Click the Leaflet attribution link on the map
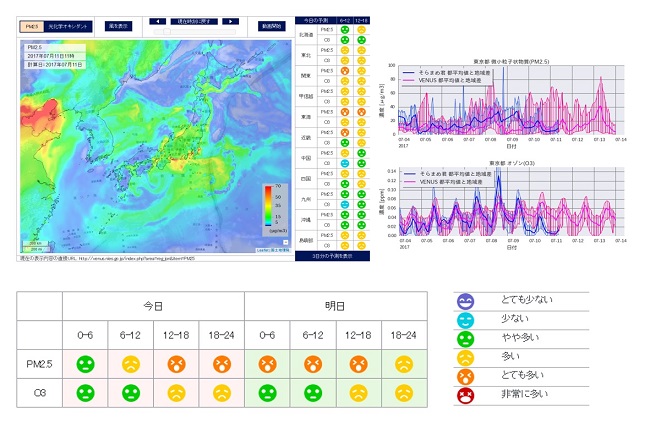This screenshot has width=650, height=429. [x=262, y=250]
